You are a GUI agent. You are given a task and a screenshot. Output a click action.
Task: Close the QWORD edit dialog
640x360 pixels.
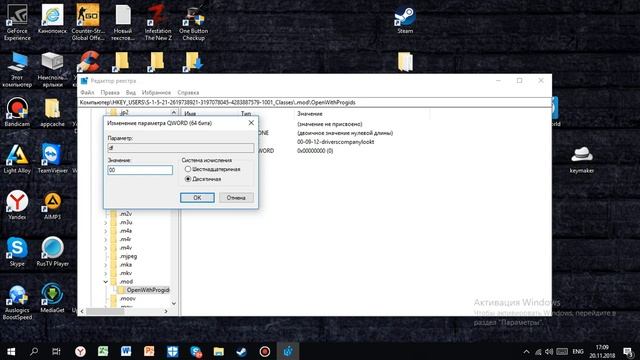point(251,122)
